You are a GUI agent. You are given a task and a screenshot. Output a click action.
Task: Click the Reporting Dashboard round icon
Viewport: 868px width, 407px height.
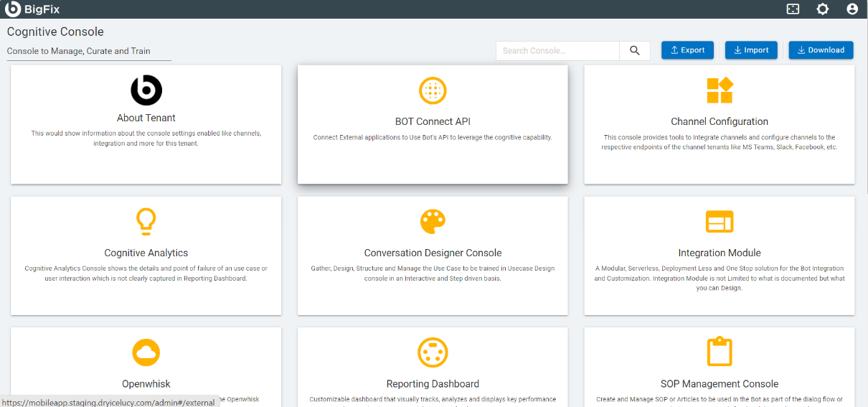click(x=433, y=352)
